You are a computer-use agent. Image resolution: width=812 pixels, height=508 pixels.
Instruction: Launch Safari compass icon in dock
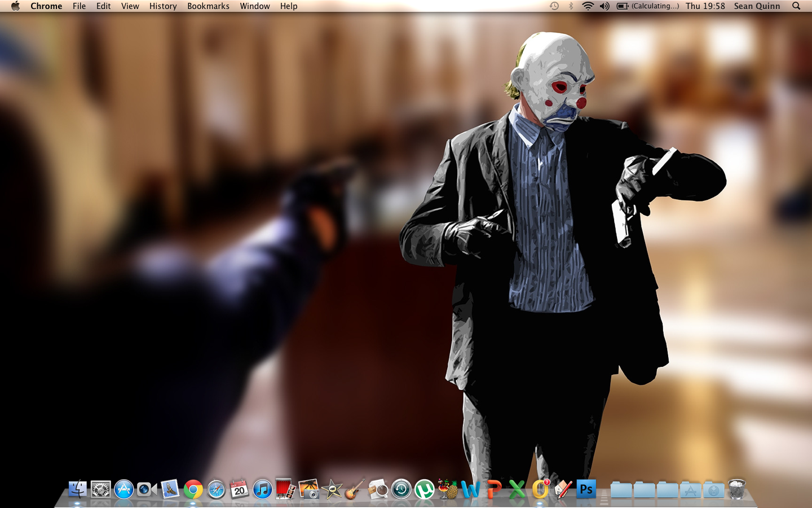coord(217,489)
